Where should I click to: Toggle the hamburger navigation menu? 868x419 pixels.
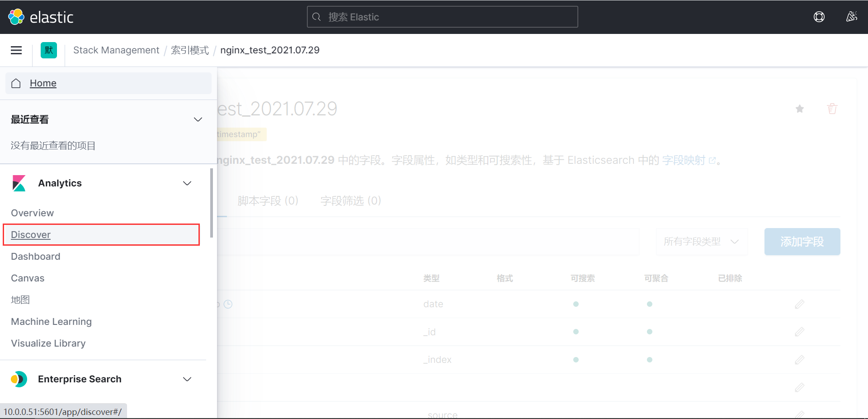(16, 50)
